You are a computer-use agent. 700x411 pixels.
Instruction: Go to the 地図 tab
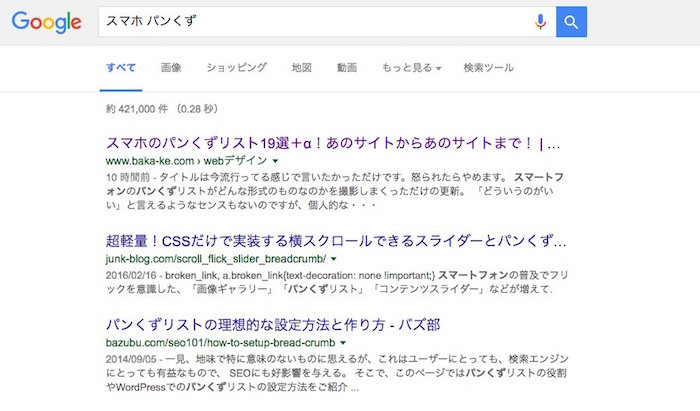302,68
